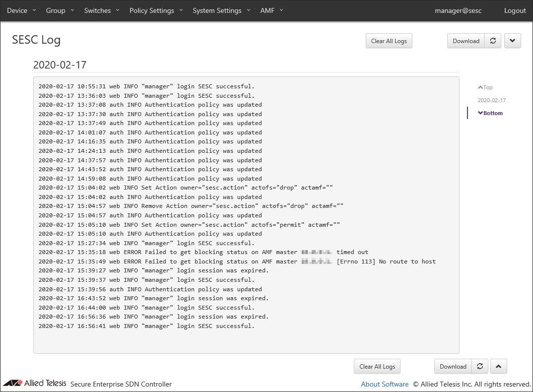Click the top Download button
This screenshot has width=533, height=392.
click(x=466, y=41)
